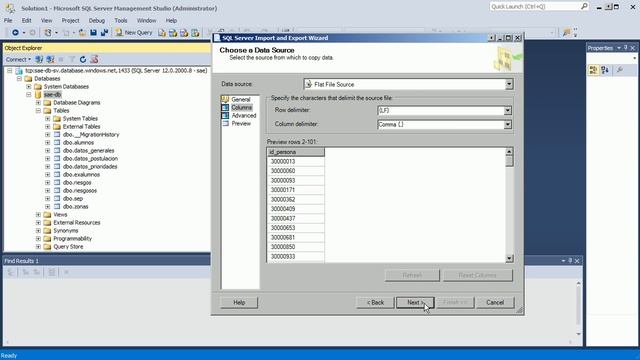The width and height of the screenshot is (640, 360).
Task: Click the red icon after Object Explorer Refresh
Action: coord(94,59)
